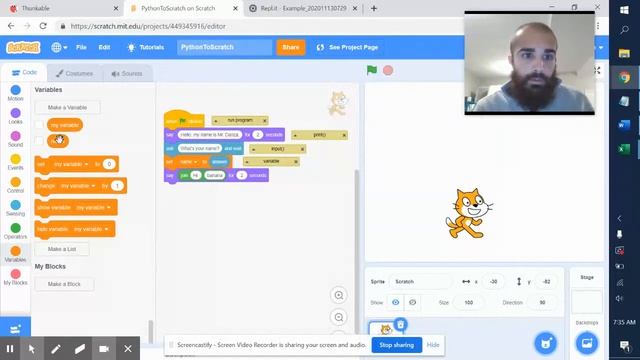Open the Sound blocks category
The image size is (640, 360).
[x=16, y=139]
